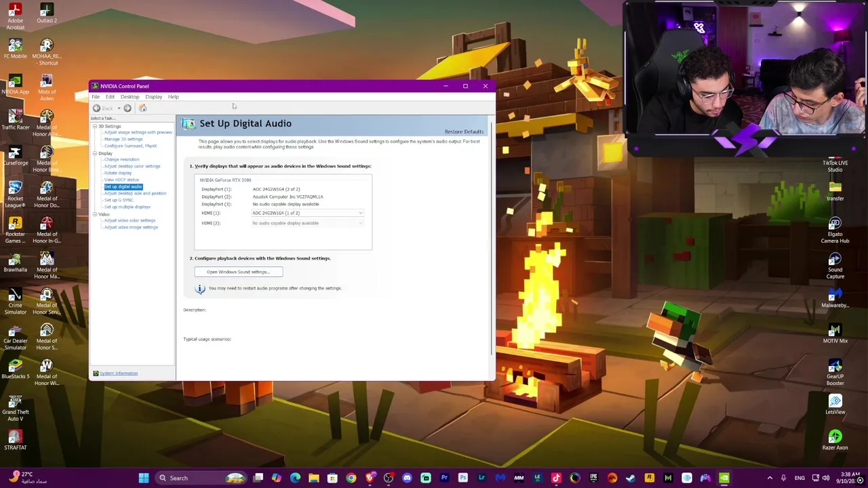Select Adjust image settings with preview
Viewport: 868px width, 488px height.
click(138, 132)
